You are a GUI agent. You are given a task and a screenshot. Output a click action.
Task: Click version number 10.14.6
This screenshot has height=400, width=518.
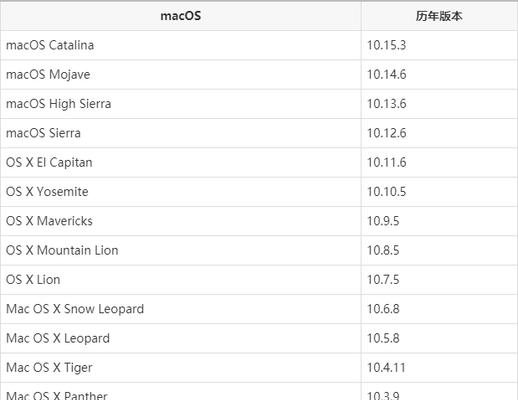386,74
